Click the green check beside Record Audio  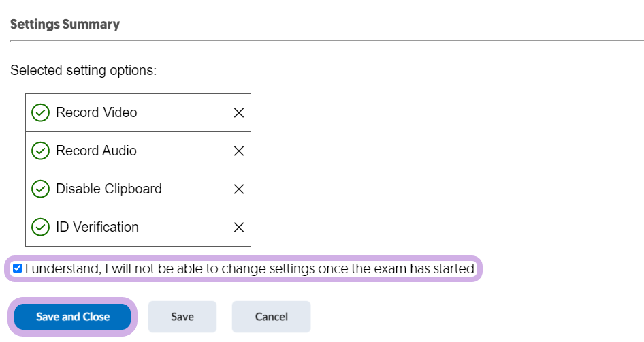pyautogui.click(x=40, y=151)
